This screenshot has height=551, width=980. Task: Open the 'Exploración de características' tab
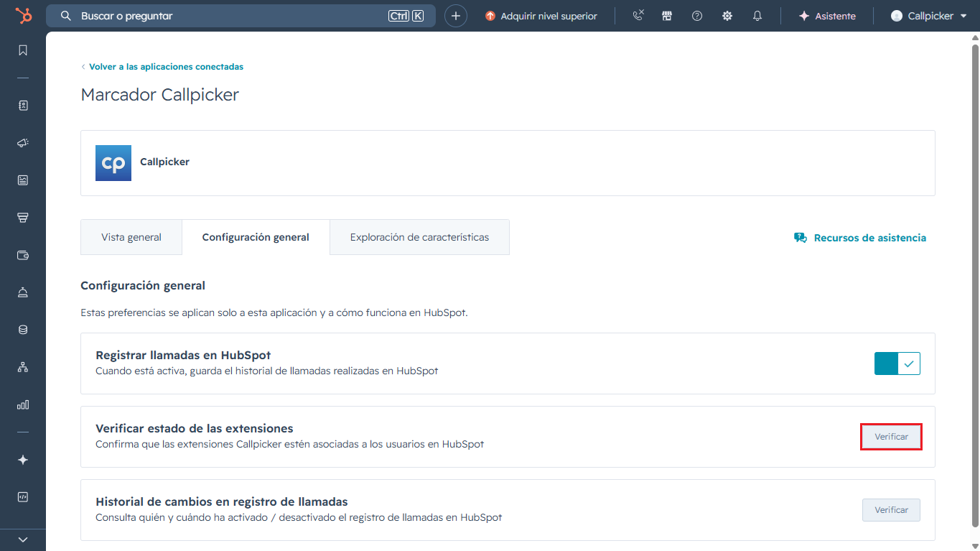click(x=419, y=237)
